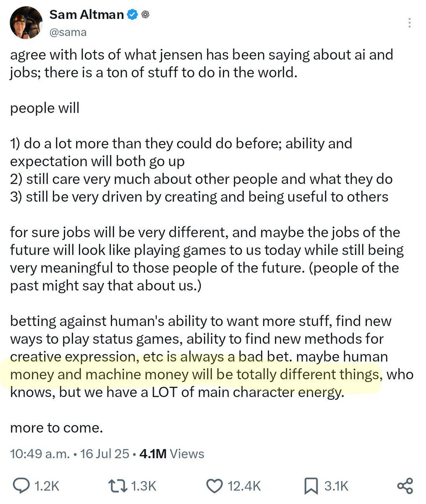
Task: Click the 1.2K replies count
Action: 46,486
